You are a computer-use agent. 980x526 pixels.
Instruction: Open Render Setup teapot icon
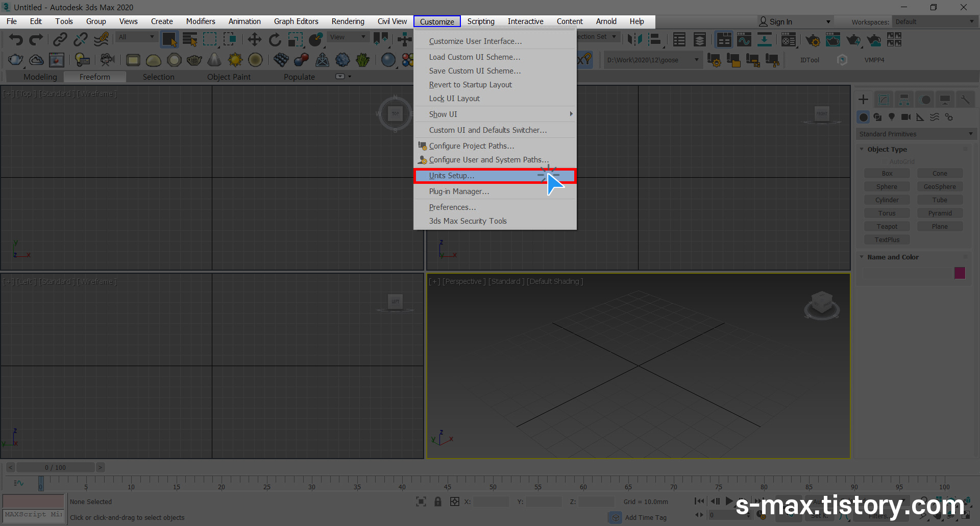pos(813,39)
